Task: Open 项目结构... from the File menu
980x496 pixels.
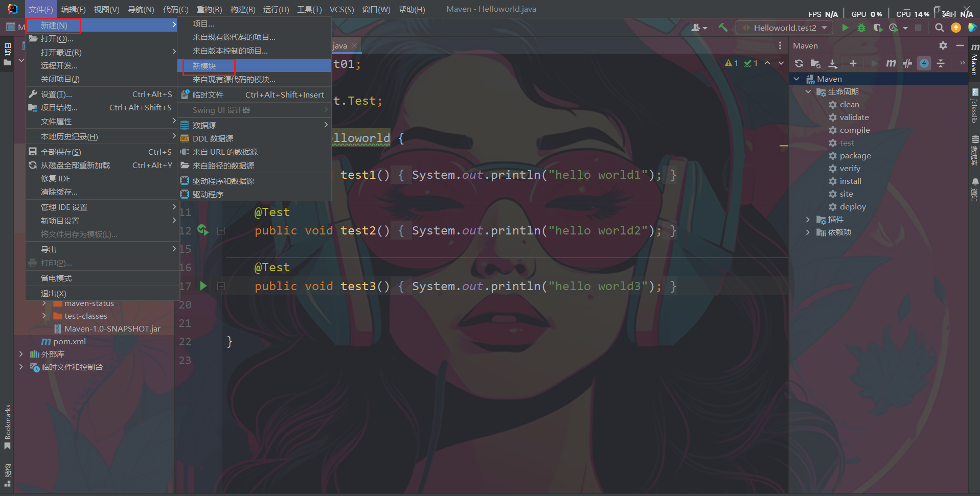Action: tap(102, 108)
